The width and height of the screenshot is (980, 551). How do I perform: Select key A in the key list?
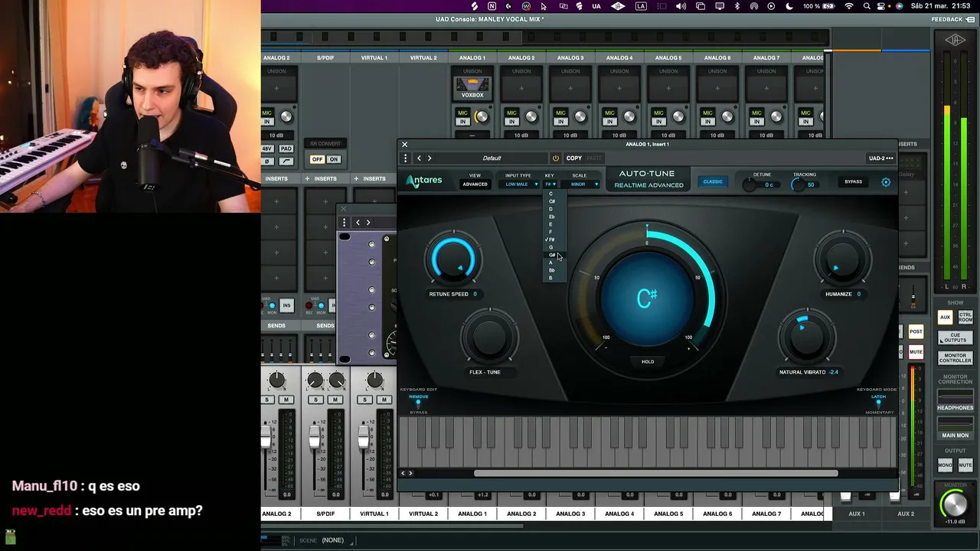[x=550, y=262]
